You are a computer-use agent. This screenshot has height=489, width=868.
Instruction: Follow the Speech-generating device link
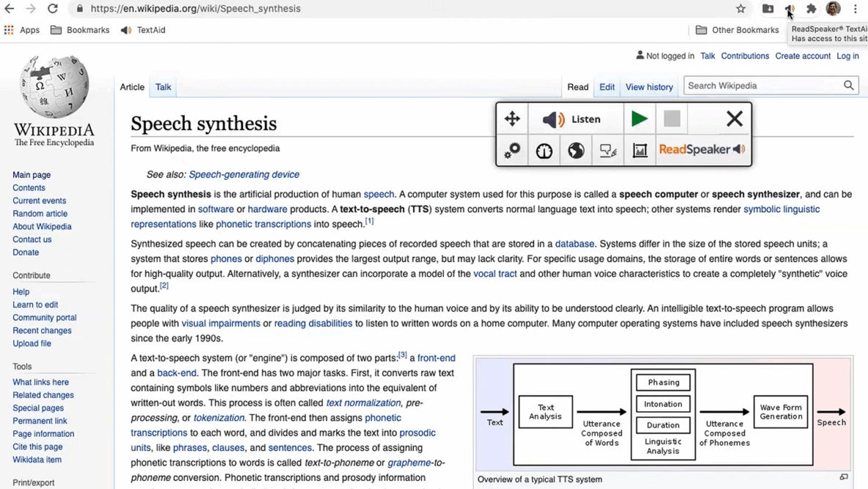(244, 174)
